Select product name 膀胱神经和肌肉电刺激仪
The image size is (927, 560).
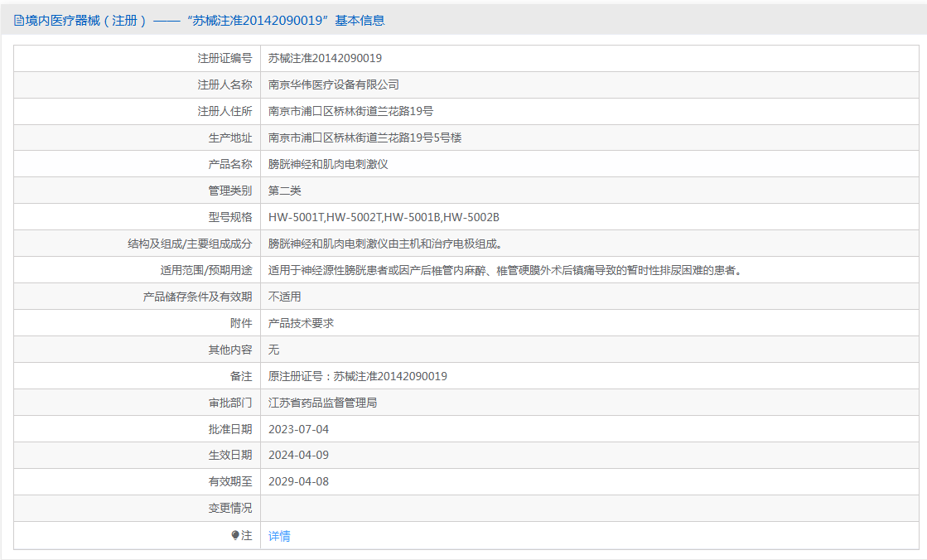(x=328, y=164)
